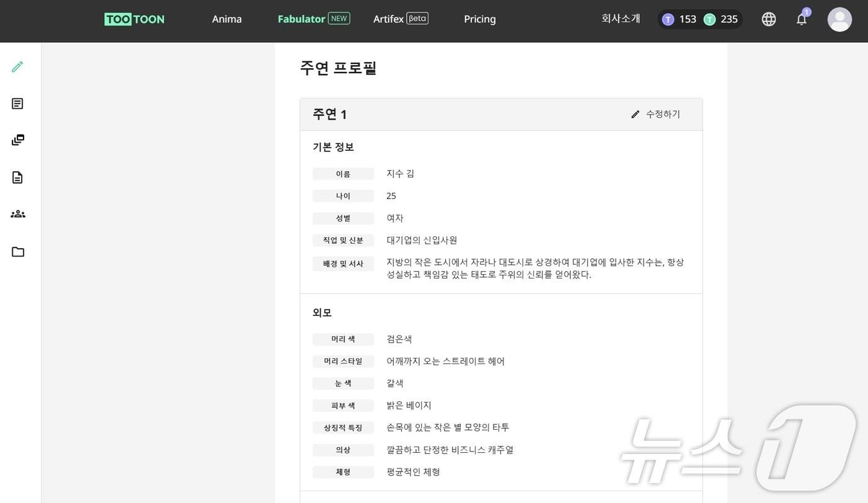This screenshot has height=503, width=868.
Task: Click the 153 token balance display
Action: tap(688, 19)
